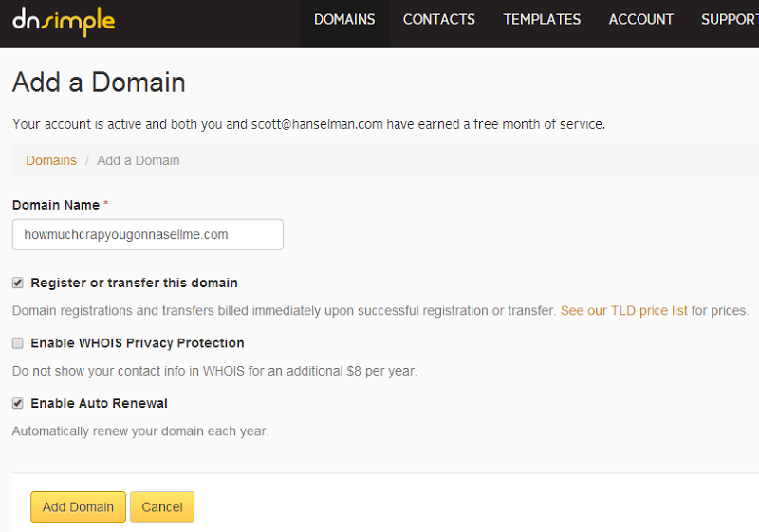This screenshot has width=759, height=532.
Task: Open 'See our TLD price list' link
Action: coord(623,310)
